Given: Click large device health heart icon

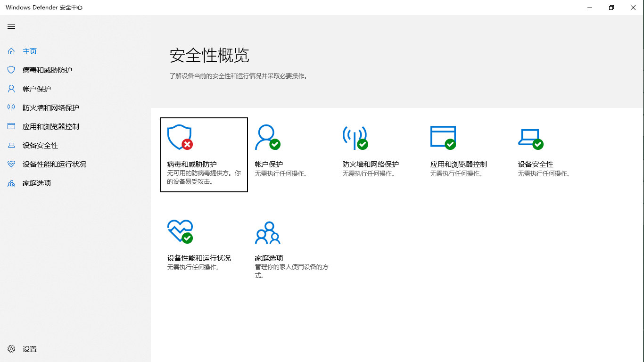Looking at the screenshot, I should [x=180, y=231].
